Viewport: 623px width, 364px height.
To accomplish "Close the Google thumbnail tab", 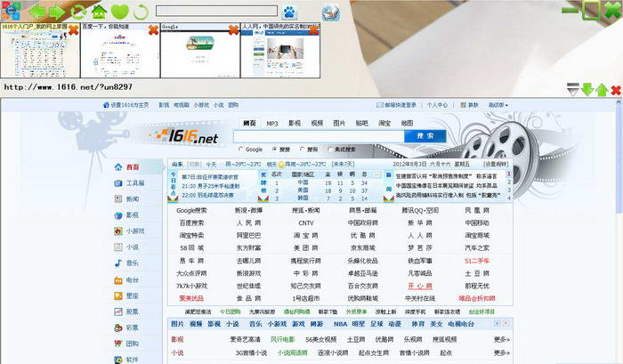I will [x=233, y=29].
